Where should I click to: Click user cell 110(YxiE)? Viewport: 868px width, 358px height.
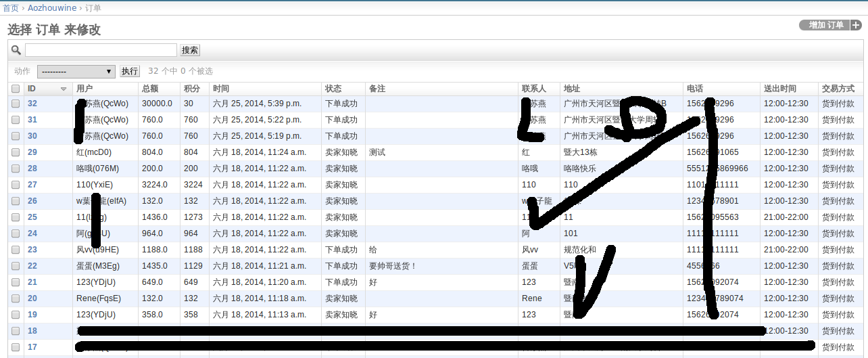[x=95, y=185]
